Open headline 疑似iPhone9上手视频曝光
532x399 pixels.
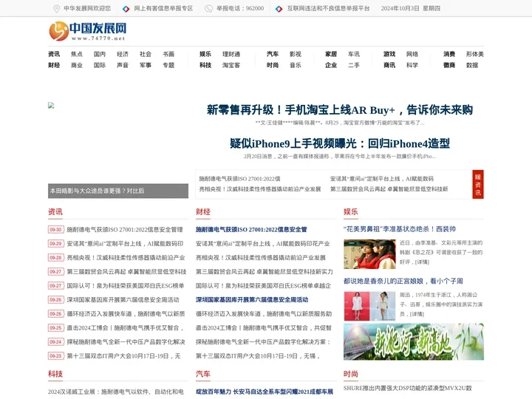coord(340,143)
